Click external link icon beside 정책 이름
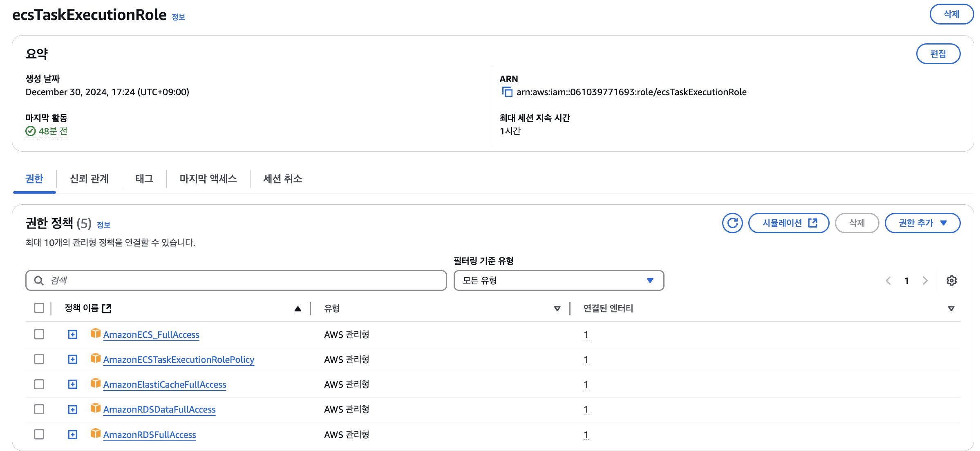The height and width of the screenshot is (451, 980). point(107,308)
